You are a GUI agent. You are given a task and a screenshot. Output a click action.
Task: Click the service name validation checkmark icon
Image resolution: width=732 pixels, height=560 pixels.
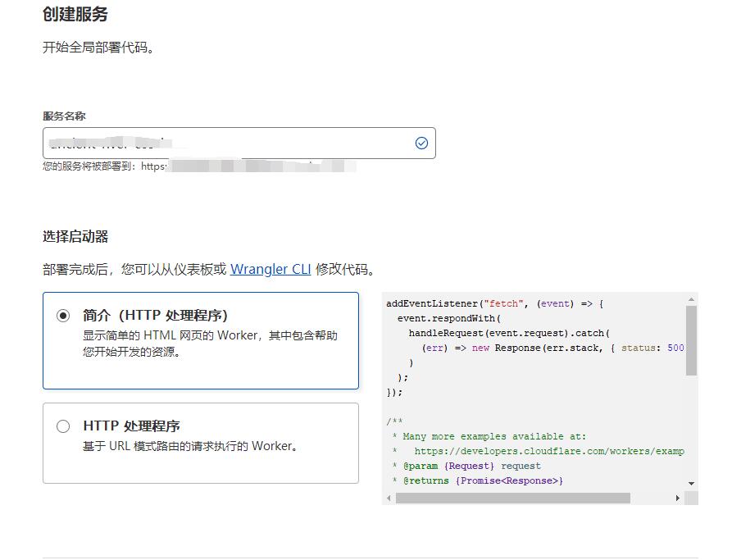(421, 143)
